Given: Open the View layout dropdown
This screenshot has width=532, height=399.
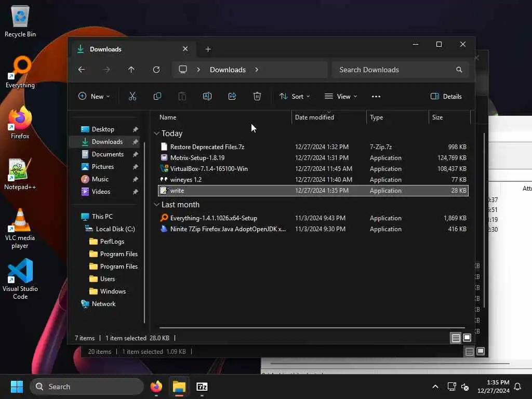Looking at the screenshot, I should 341,96.
